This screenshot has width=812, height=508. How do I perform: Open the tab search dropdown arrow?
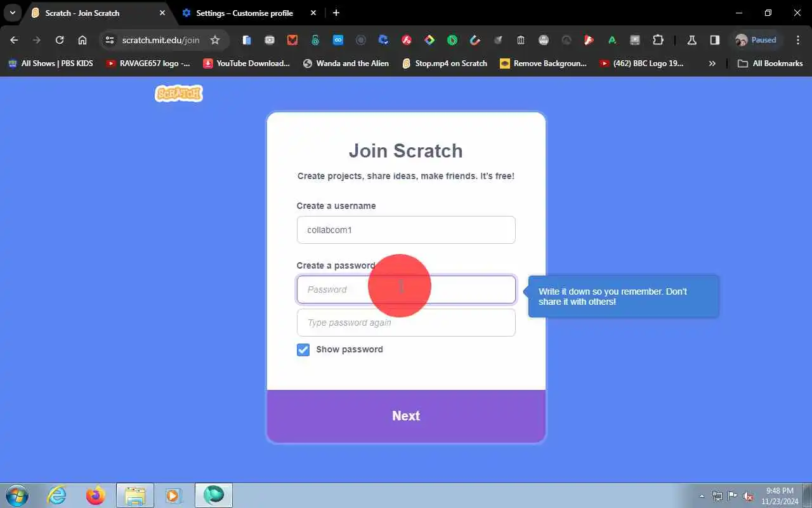pos(12,13)
